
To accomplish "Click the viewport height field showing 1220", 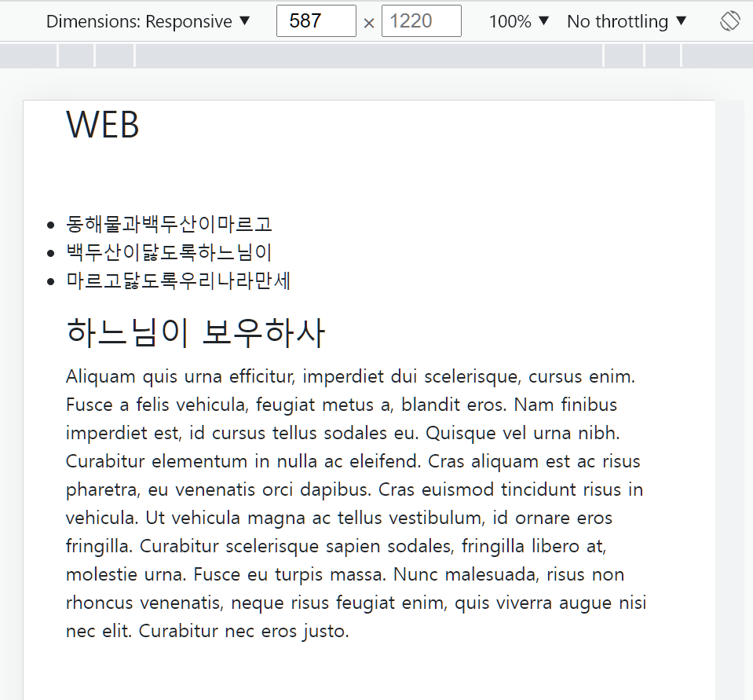I will coord(421,21).
